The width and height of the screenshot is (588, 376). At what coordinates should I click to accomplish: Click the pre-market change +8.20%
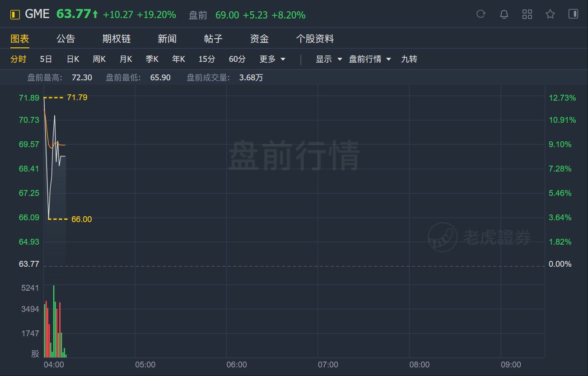click(289, 15)
